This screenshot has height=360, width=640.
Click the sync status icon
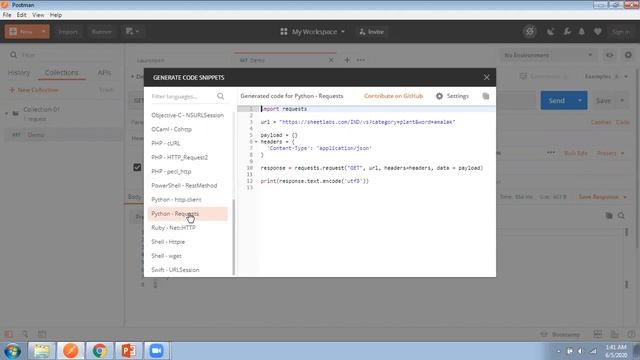click(x=530, y=31)
